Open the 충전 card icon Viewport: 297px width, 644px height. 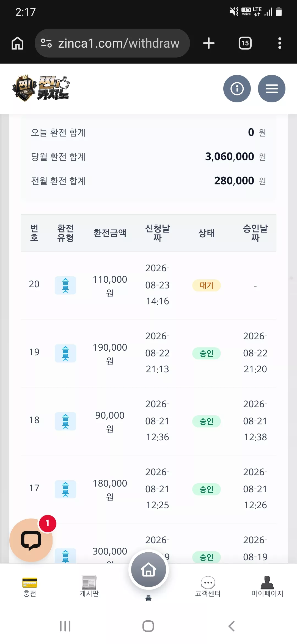point(30,582)
